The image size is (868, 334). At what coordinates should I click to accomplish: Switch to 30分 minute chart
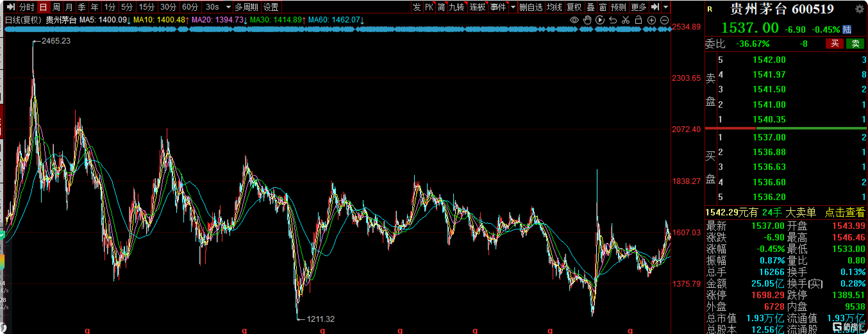(x=169, y=7)
